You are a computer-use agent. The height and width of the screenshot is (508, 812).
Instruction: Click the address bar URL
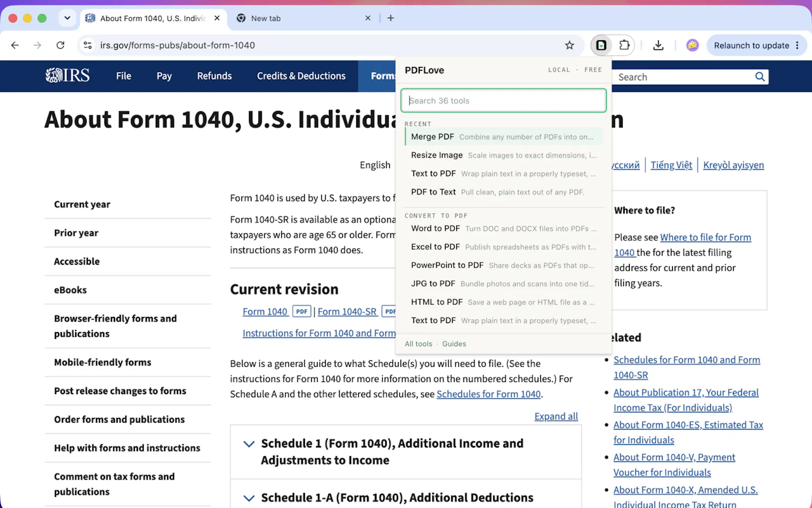178,45
